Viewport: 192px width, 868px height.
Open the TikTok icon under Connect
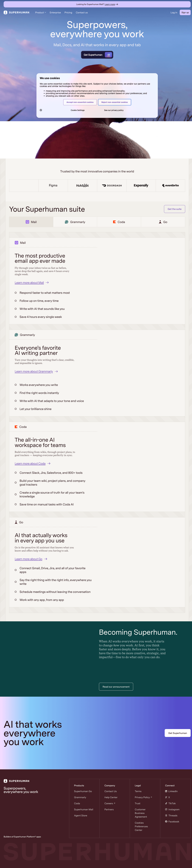[x=166, y=803]
